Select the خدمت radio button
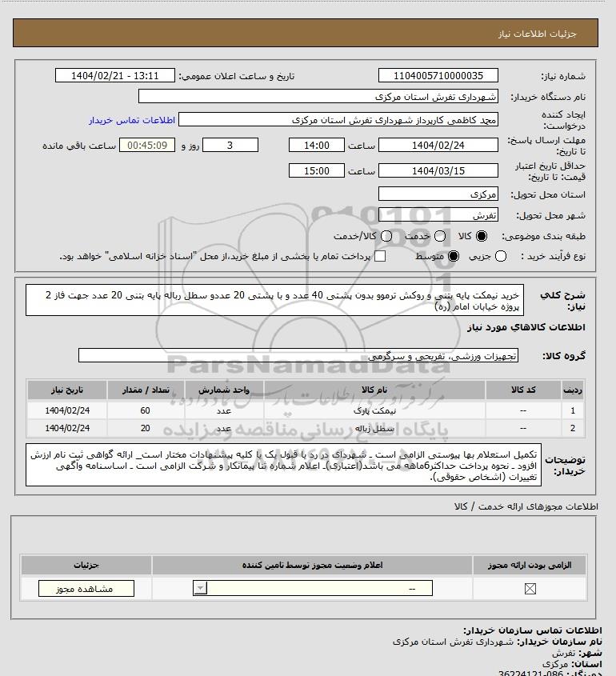 coord(440,236)
